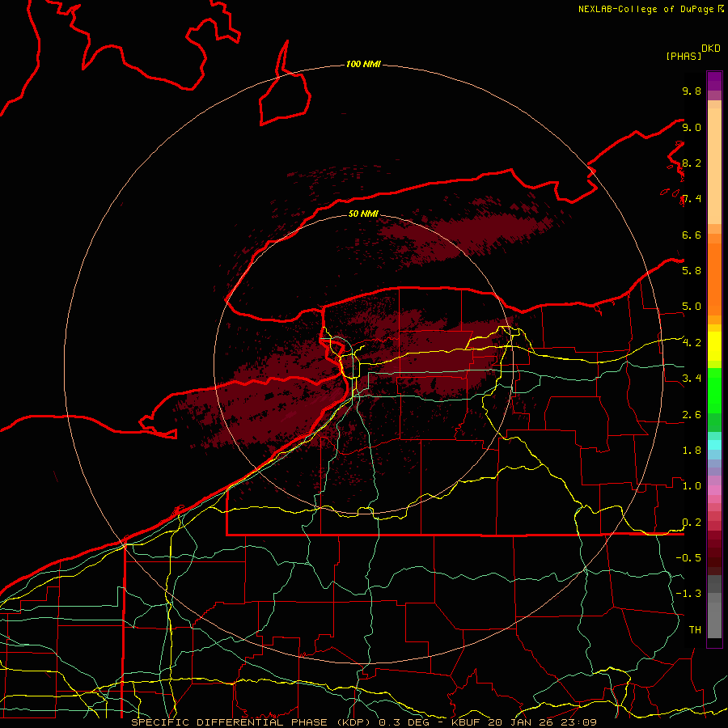Click the 7.4 value on the color scale
Viewport: 728px width, 728px height.
(x=692, y=199)
